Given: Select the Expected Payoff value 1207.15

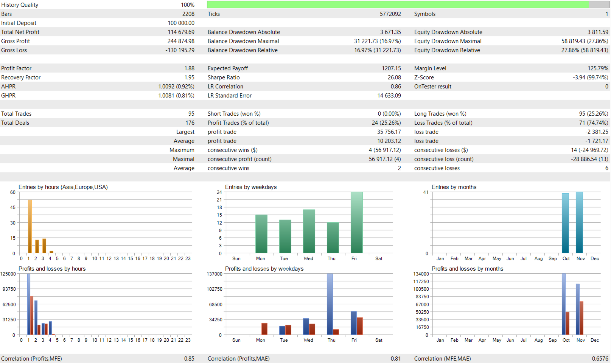Looking at the screenshot, I should 391,68.
